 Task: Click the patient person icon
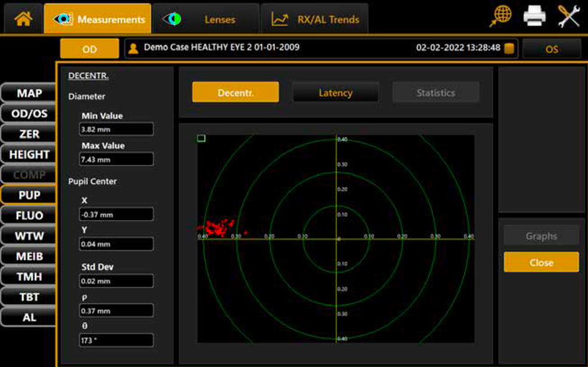[x=133, y=48]
